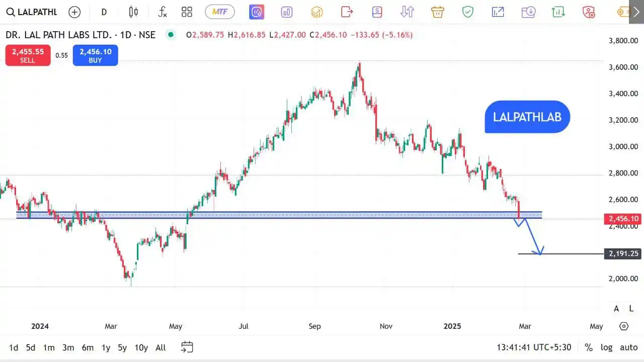Expand toolbar with the right chevron arrow

pyautogui.click(x=636, y=12)
